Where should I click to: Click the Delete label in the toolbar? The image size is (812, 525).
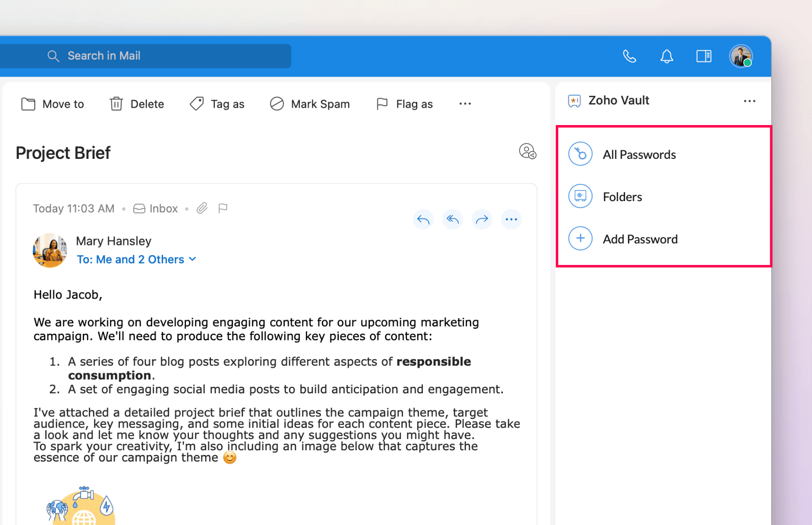[x=147, y=104]
